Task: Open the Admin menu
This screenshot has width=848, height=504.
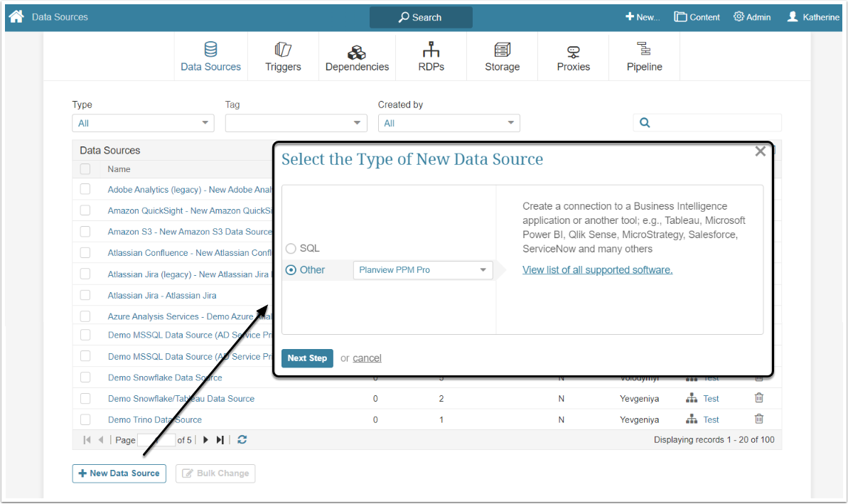Action: tap(752, 17)
